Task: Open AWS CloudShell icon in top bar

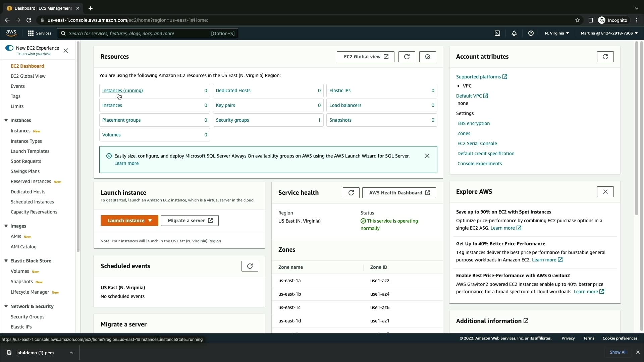Action: tap(497, 33)
